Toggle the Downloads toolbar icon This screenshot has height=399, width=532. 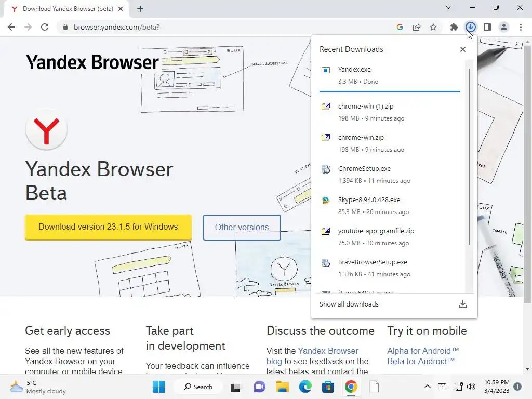coord(471,27)
